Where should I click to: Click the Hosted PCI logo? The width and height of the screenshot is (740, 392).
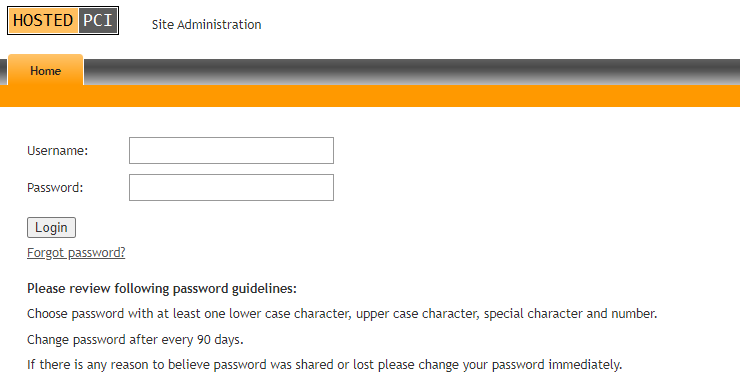63,20
